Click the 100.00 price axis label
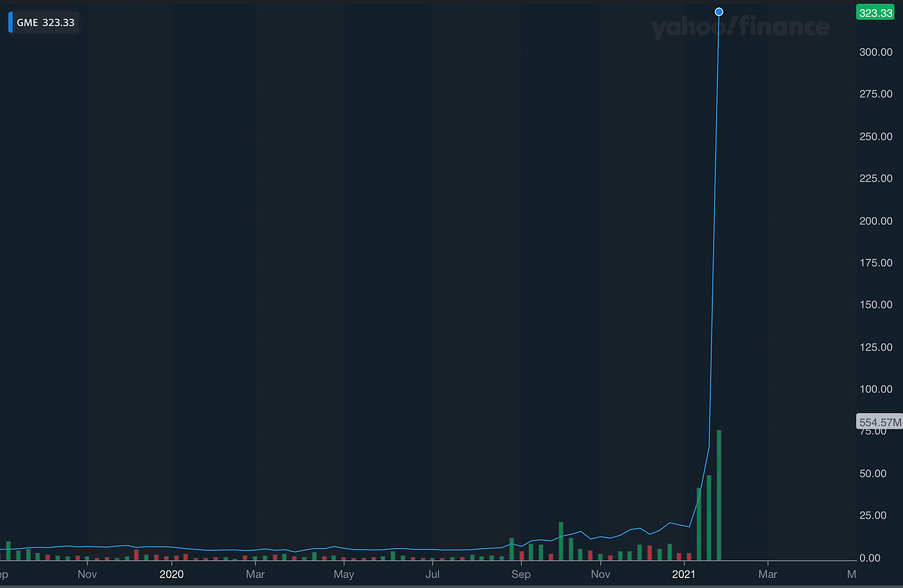Viewport: 903px width, 588px height. click(x=876, y=390)
